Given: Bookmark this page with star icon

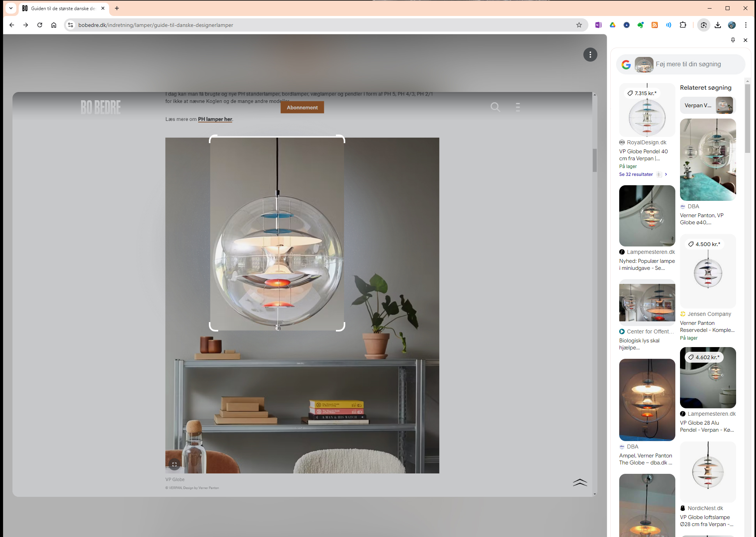Looking at the screenshot, I should (x=579, y=25).
